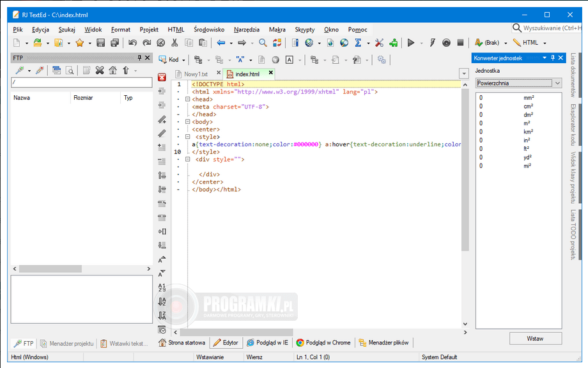Click the save all icon
The width and height of the screenshot is (588, 368).
point(115,43)
